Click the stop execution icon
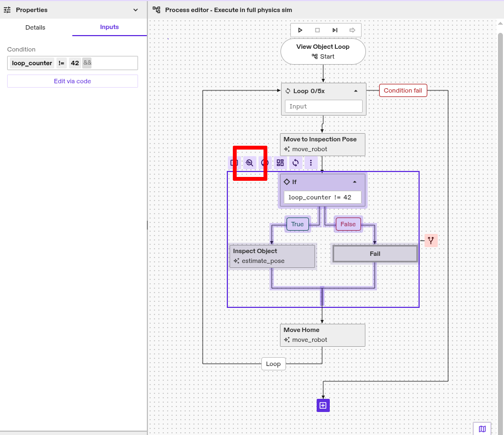This screenshot has height=435, width=504. point(317,30)
